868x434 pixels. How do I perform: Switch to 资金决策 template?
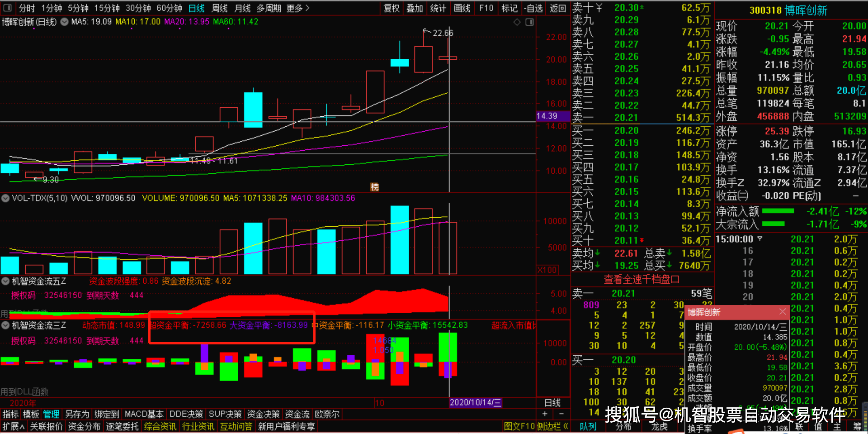263,414
